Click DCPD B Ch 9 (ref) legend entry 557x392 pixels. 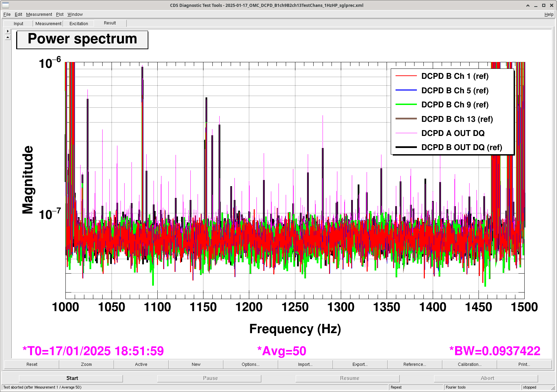point(455,105)
